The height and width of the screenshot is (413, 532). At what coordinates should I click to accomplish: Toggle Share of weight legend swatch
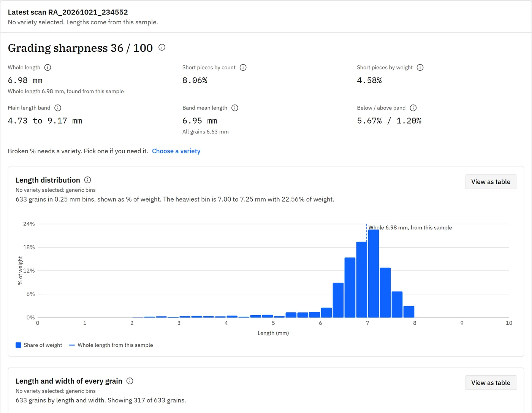click(18, 345)
